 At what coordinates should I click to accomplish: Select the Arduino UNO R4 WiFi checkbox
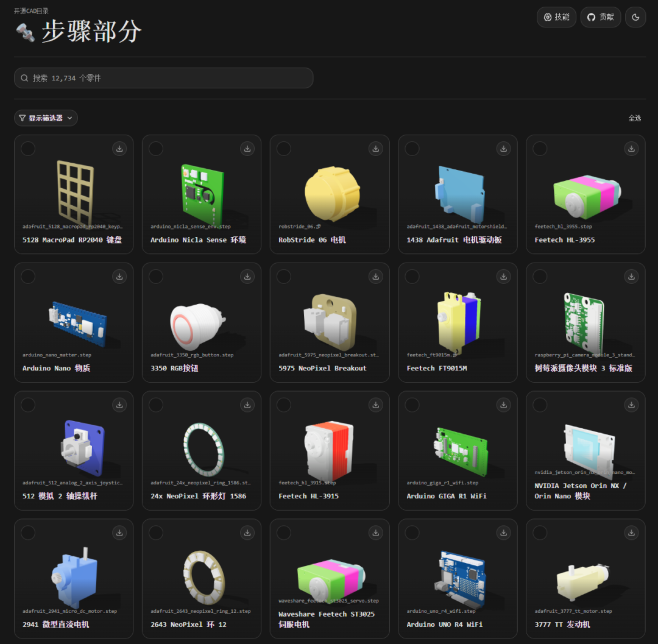coord(412,533)
